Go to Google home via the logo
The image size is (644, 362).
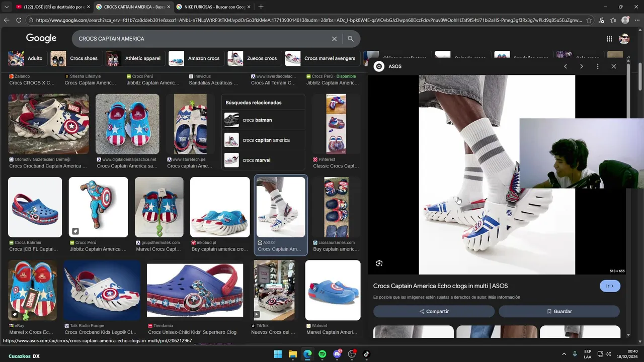41,38
